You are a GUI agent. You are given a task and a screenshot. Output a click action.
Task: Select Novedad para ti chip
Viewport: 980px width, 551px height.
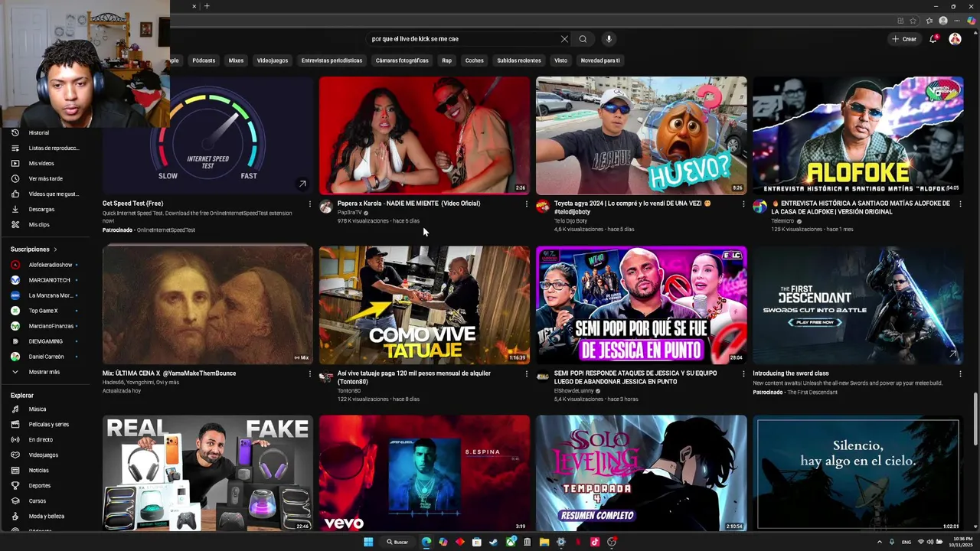click(x=600, y=60)
